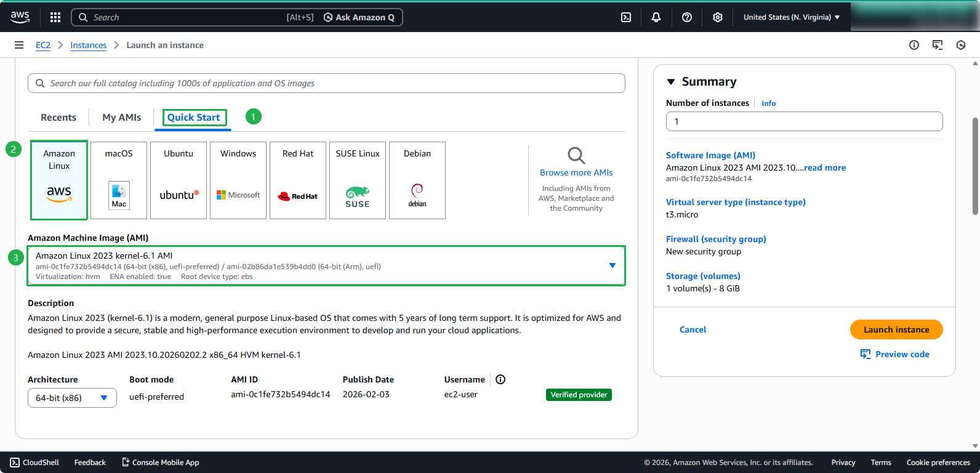980x473 pixels.
Task: Click the Launch instance button
Action: [896, 329]
